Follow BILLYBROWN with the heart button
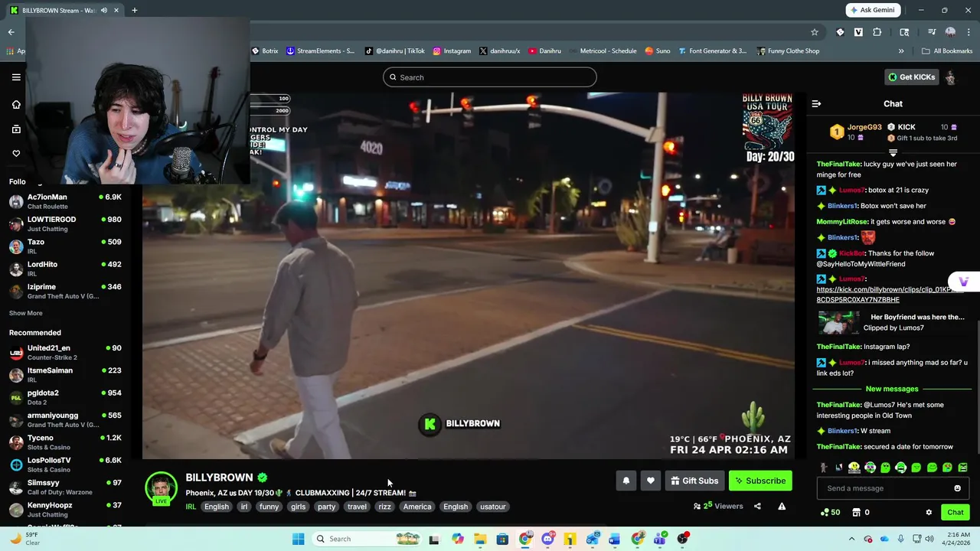This screenshot has height=551, width=980. point(651,481)
